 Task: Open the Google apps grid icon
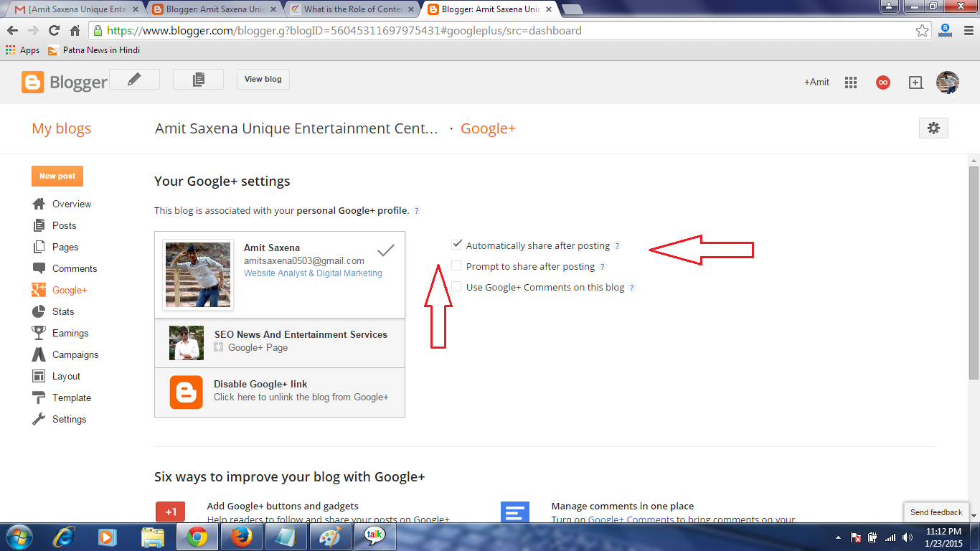[x=851, y=83]
